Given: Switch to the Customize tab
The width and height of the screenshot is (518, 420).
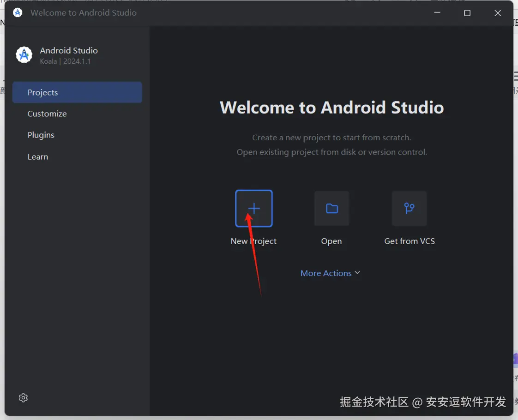Looking at the screenshot, I should (x=47, y=114).
